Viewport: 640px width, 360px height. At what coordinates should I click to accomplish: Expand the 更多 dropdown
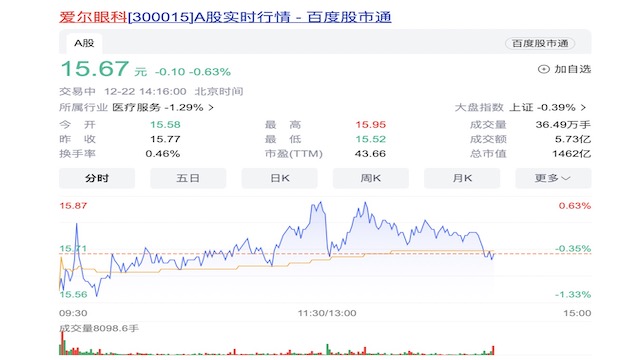(x=553, y=178)
